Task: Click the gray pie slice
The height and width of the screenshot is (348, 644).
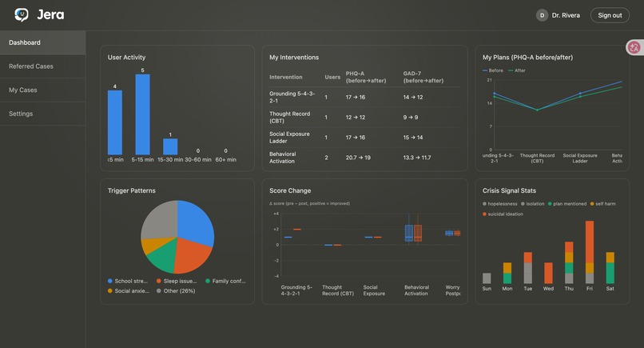Action: [x=160, y=220]
